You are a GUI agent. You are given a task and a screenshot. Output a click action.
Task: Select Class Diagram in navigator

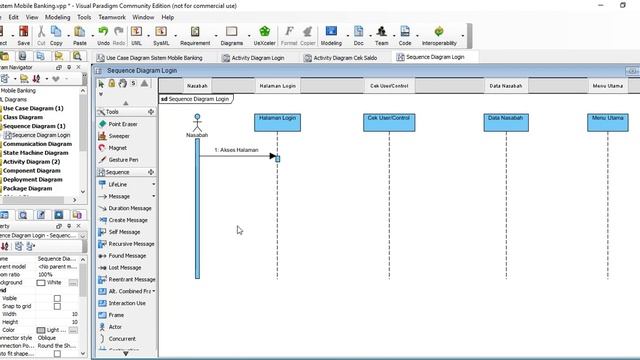coord(23,117)
